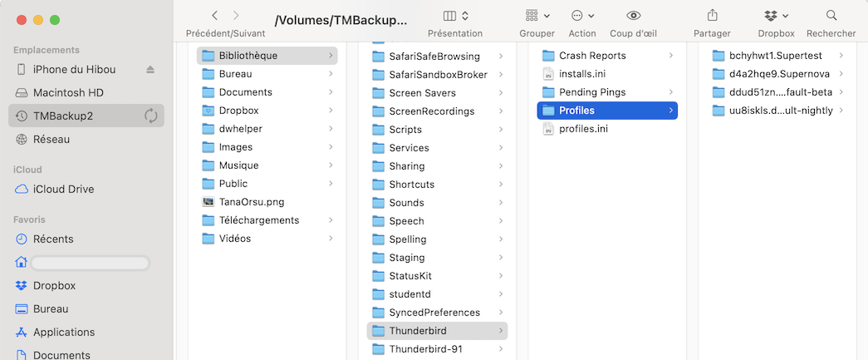The image size is (868, 360).
Task: Open the Présentation column view switcher
Action: 455,16
